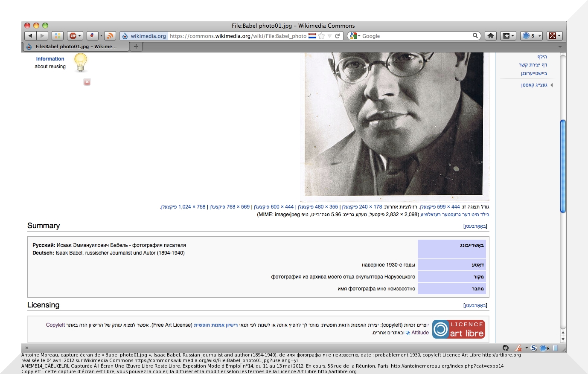This screenshot has height=374, width=588.
Task: Open the דף יצירת קשר sidebar link
Action: 533,65
